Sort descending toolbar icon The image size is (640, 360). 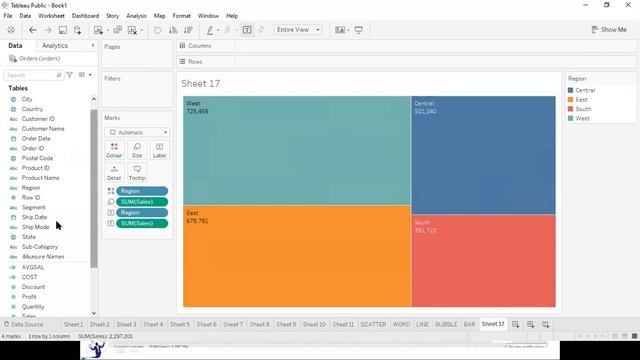coord(188,30)
